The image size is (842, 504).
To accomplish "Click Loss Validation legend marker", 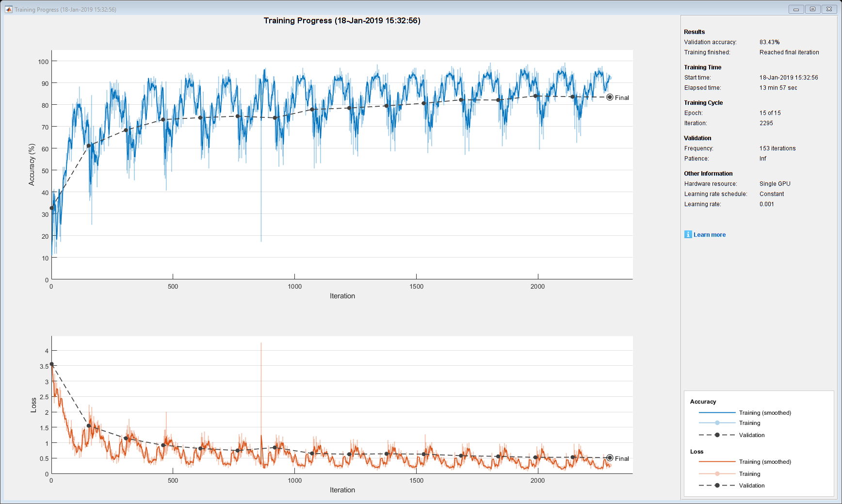I will coord(717,486).
